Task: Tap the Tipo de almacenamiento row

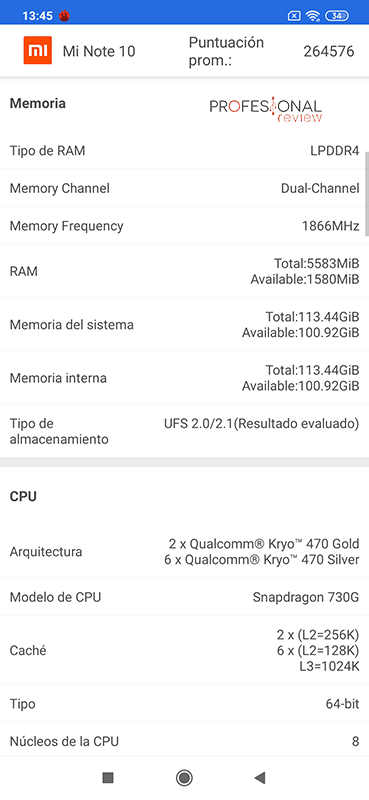Action: [x=184, y=431]
